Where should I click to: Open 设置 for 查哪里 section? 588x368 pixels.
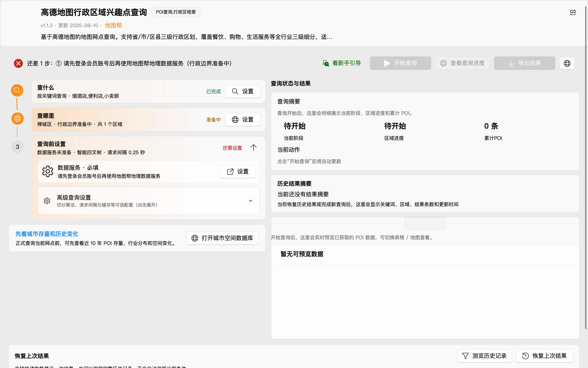[243, 120]
